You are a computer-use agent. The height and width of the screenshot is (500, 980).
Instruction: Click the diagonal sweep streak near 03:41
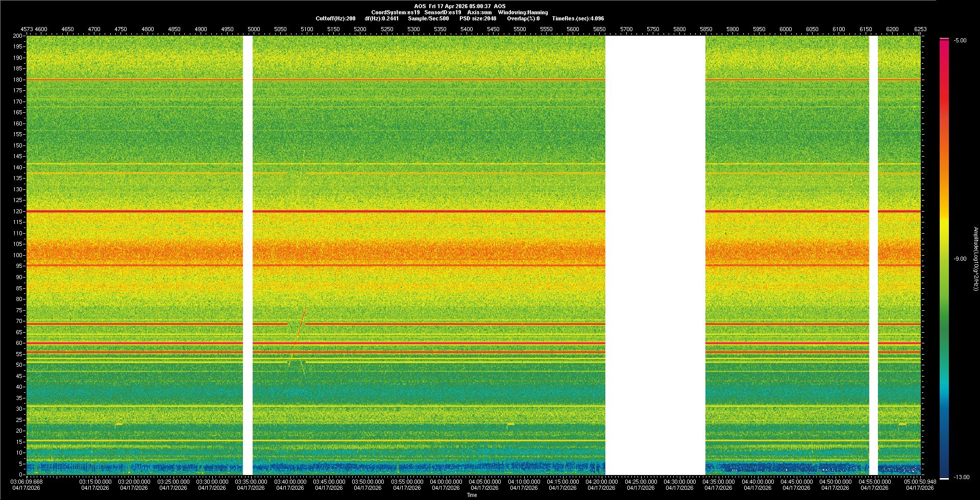298,334
